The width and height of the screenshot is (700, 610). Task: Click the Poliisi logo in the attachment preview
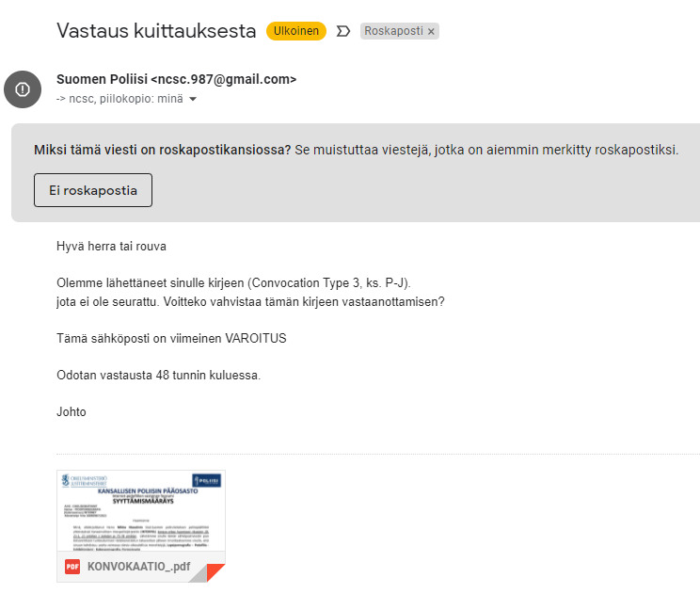pos(206,480)
